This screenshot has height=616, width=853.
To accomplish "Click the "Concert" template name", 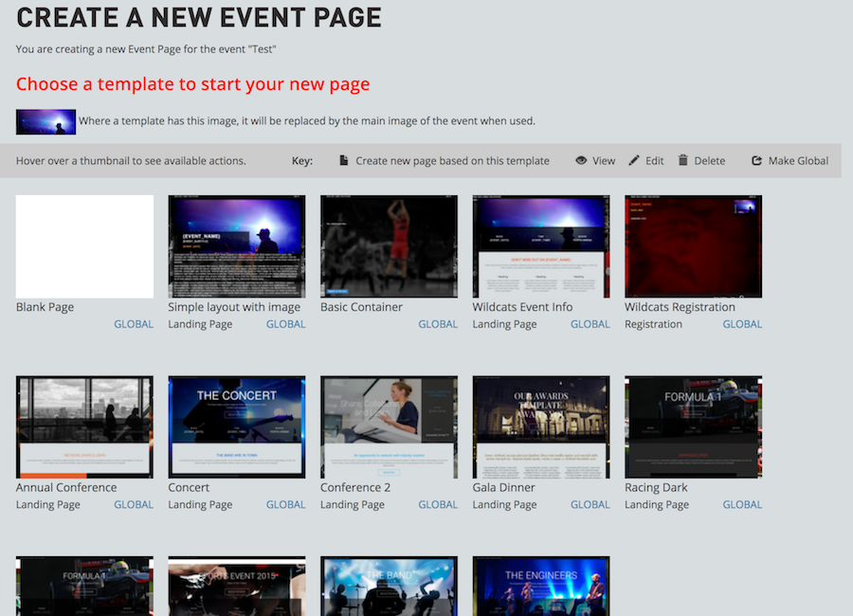I will click(x=189, y=487).
